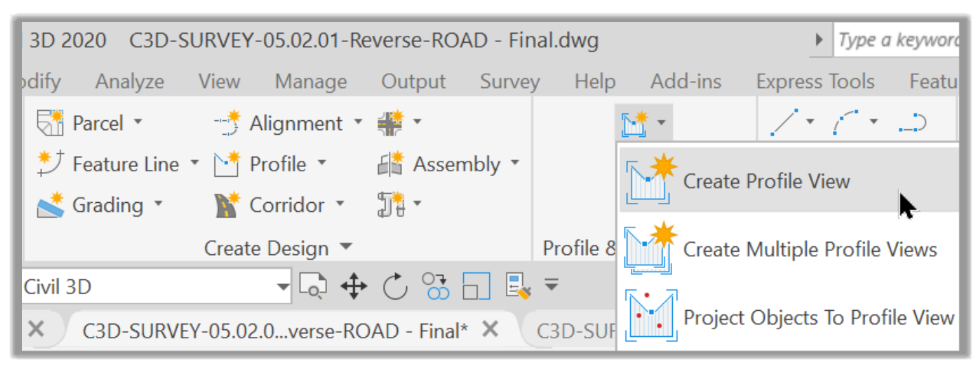Click the Pan tool in quick toolbar
Viewport: 980px width, 374px height.
point(354,287)
